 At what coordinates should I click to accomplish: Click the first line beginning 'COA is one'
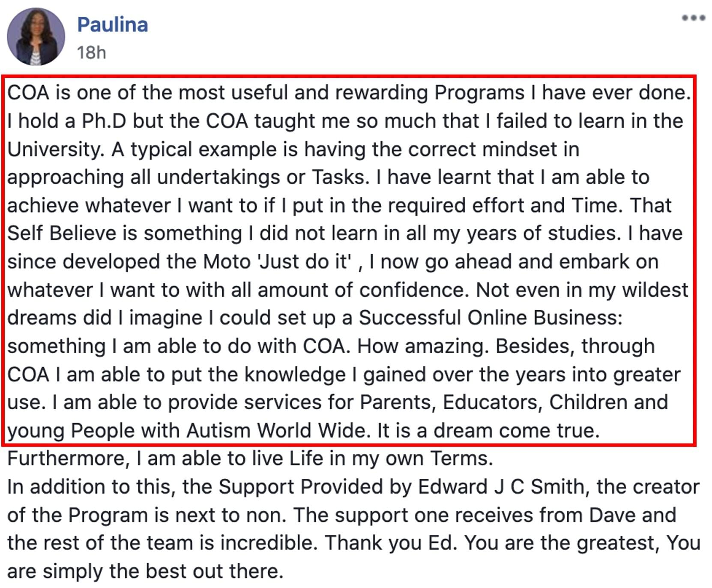[349, 93]
